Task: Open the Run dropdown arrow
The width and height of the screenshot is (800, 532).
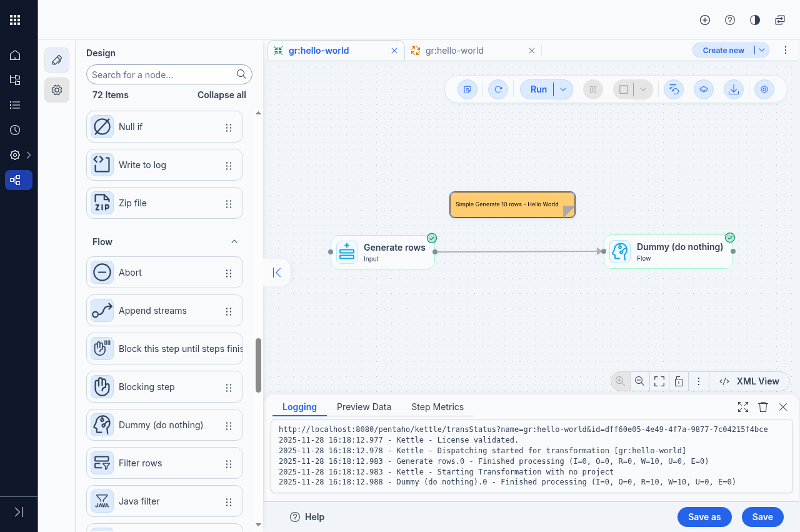Action: click(563, 89)
